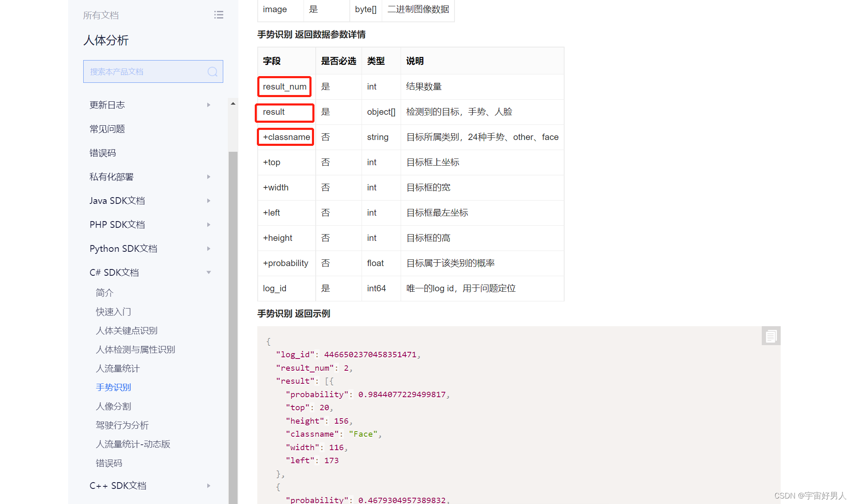Expand the C++ SDK文档 arrow
Image resolution: width=853 pixels, height=504 pixels.
tap(209, 486)
